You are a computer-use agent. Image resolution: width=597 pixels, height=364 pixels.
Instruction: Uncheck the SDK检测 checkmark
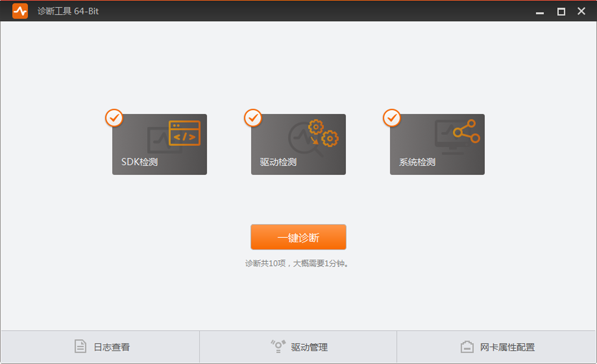point(114,118)
